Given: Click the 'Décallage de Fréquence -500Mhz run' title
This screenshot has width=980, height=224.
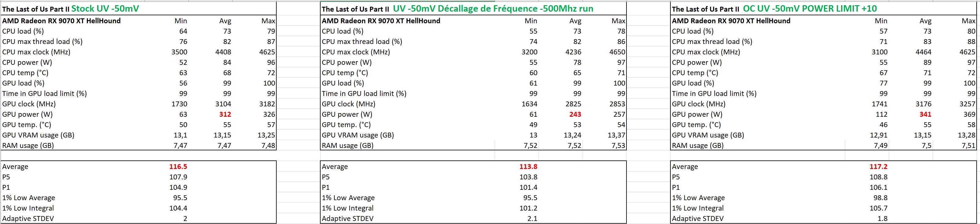Looking at the screenshot, I should click(516, 8).
